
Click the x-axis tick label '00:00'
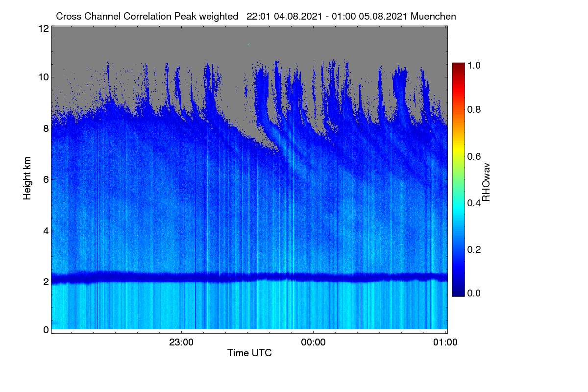313,343
